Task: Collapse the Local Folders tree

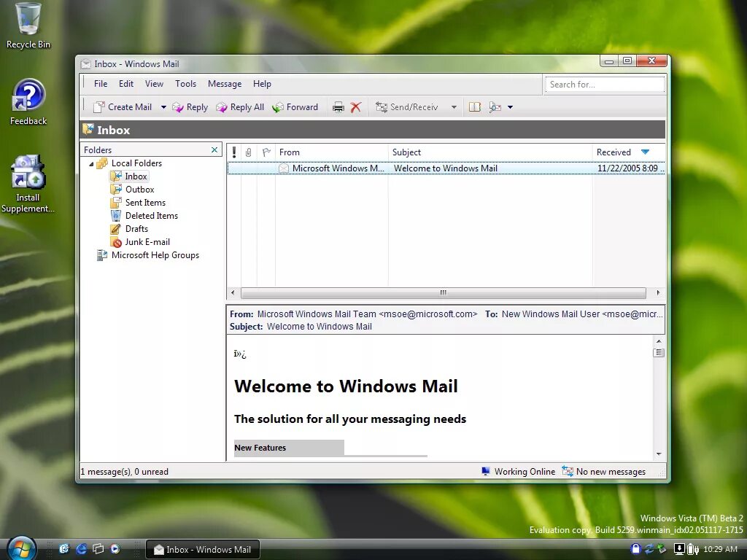Action: point(93,163)
